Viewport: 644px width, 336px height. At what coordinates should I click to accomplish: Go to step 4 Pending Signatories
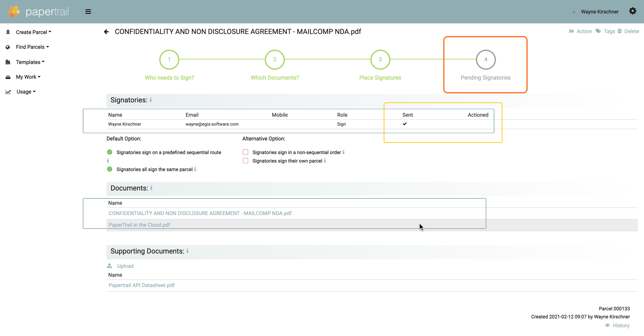[486, 59]
